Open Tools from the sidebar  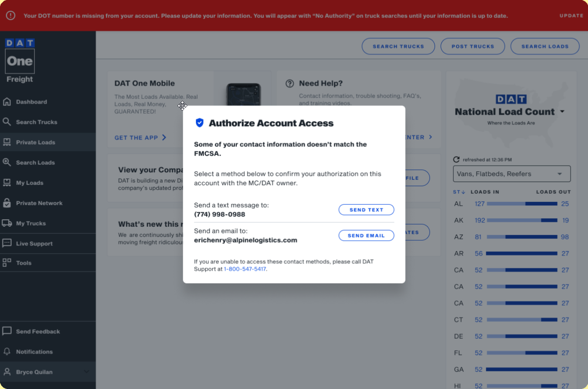[x=48, y=263]
